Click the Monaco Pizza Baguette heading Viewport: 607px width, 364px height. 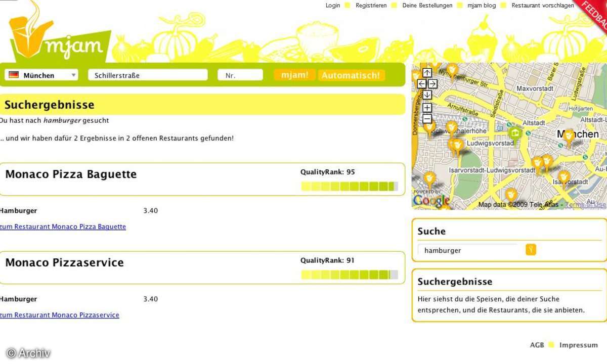coord(71,174)
